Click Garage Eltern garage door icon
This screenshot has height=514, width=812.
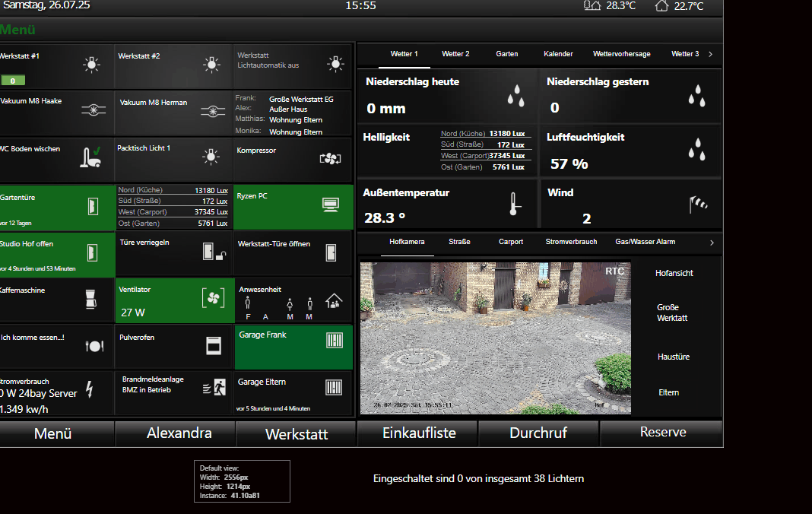[x=334, y=387]
